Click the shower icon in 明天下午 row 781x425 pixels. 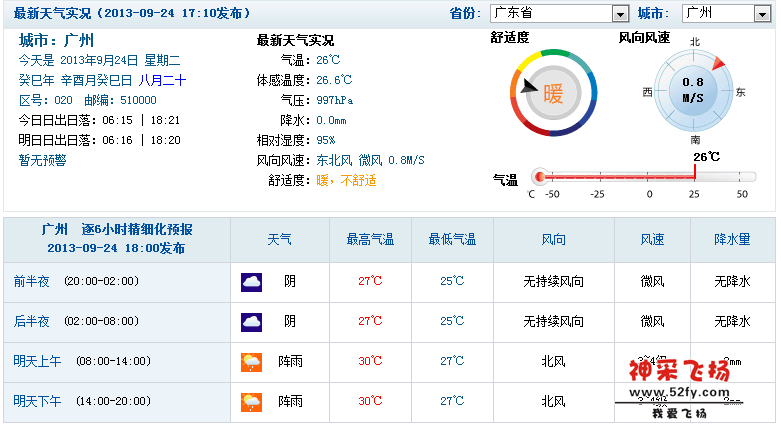(252, 402)
